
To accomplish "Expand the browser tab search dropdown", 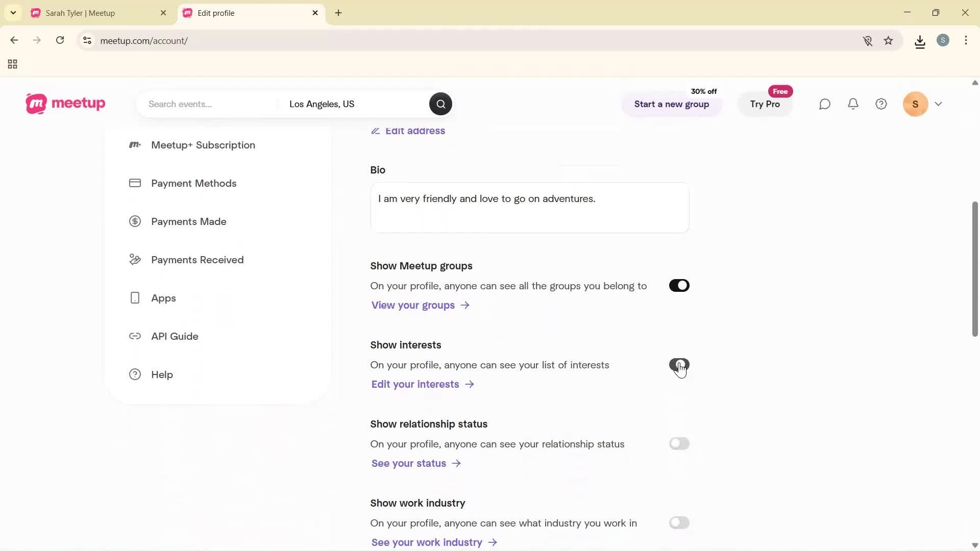I will point(13,13).
